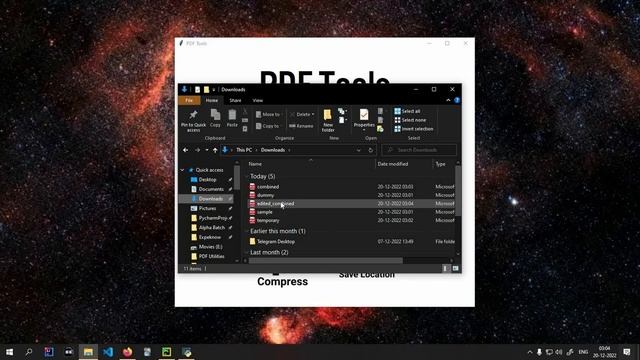Click Select none in ribbon
Screen dimensions: 640x360
[410, 120]
